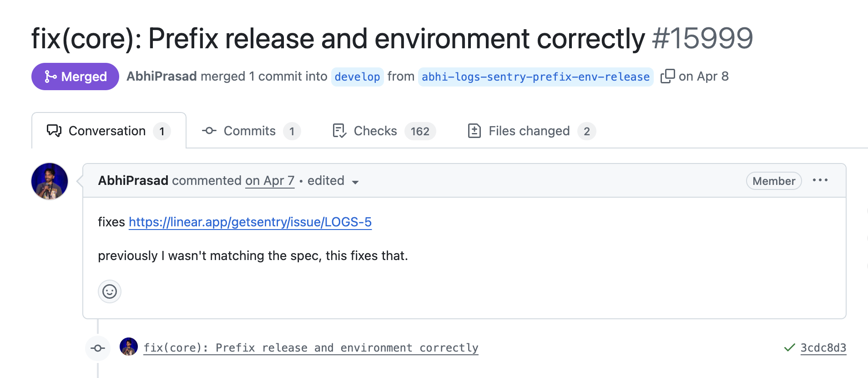Click small avatar beside commit message
The image size is (868, 378).
(x=129, y=347)
